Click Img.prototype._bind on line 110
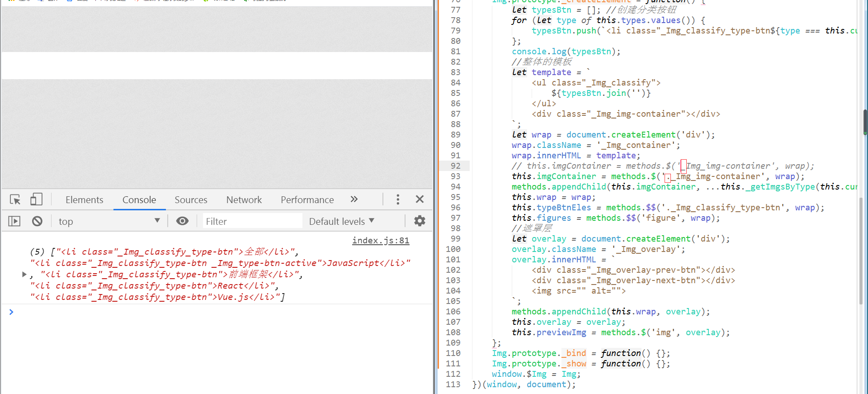The image size is (868, 394). point(539,353)
